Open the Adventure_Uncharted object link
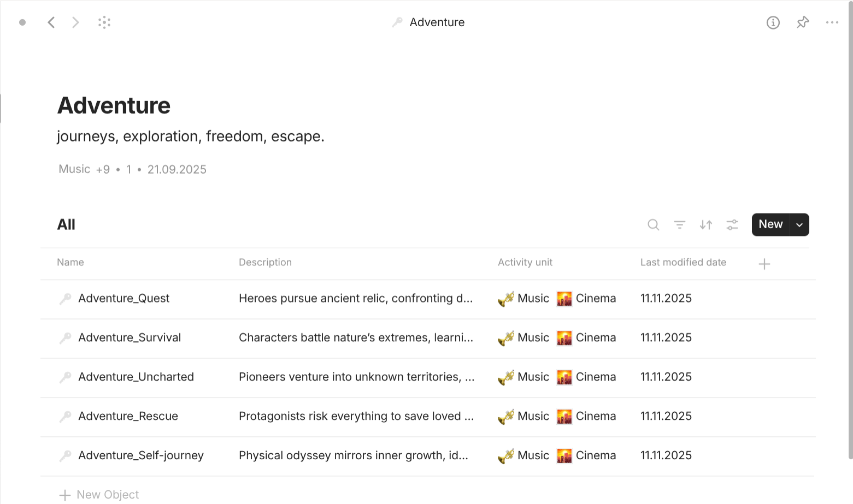853x504 pixels. coord(136,377)
